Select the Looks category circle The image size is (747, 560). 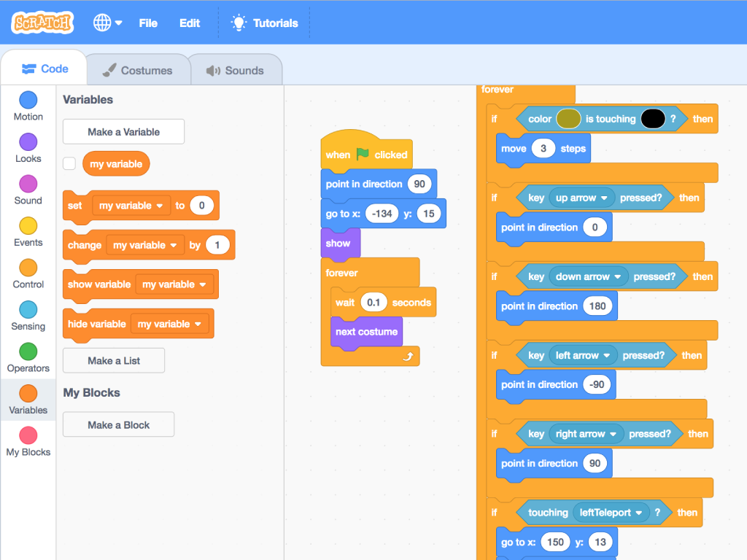pyautogui.click(x=28, y=142)
